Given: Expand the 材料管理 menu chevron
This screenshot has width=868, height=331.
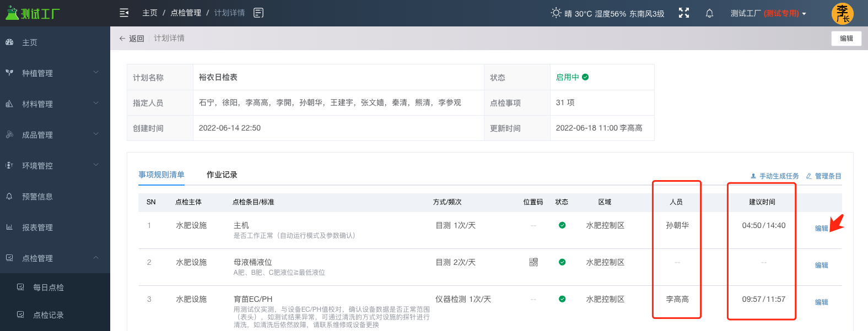Looking at the screenshot, I should pos(96,103).
